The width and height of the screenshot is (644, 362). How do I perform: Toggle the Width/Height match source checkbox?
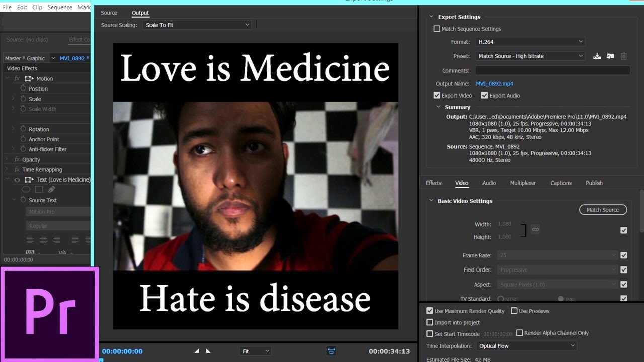click(x=624, y=230)
